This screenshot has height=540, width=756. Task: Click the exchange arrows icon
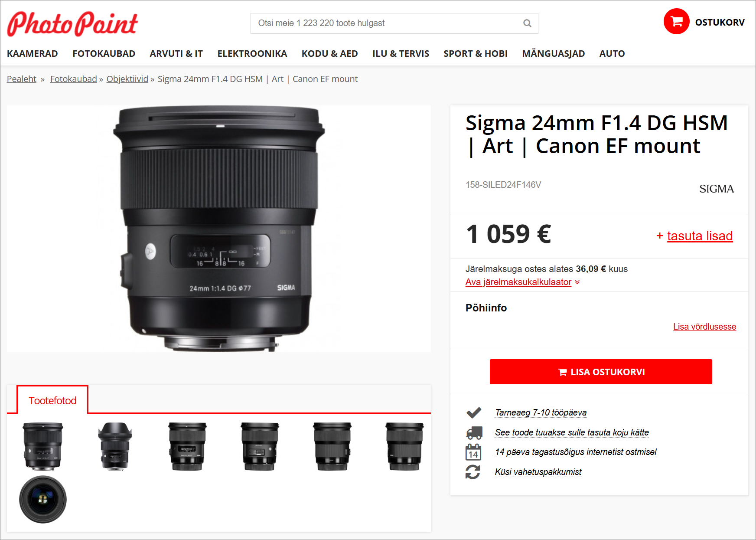(x=473, y=472)
